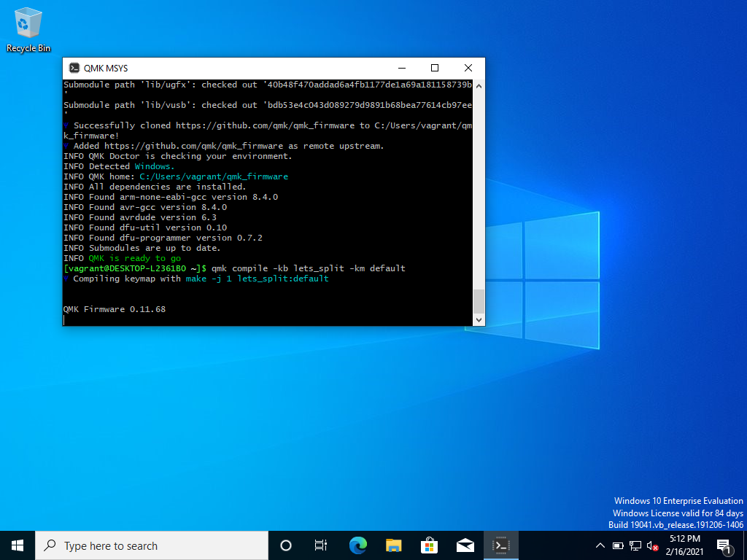
Task: Open File Explorer from the taskbar
Action: (x=393, y=545)
